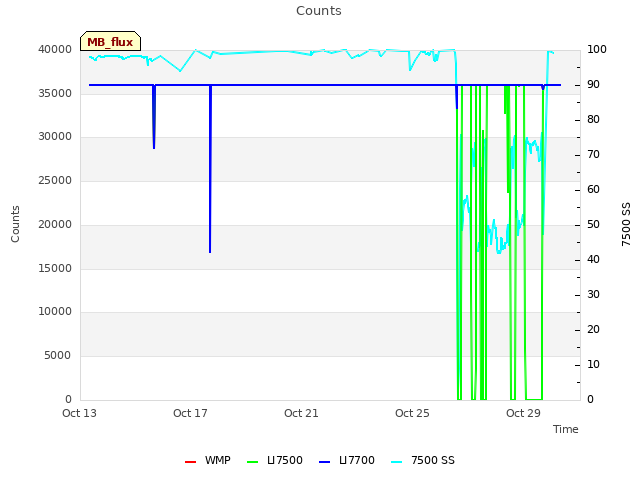This screenshot has height=480, width=640.
Task: Click the "7500 SS" right axis title
Action: click(x=626, y=224)
